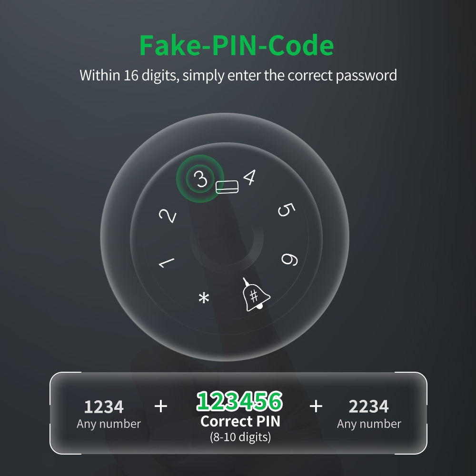Select the 2234 any number suffix
Screen dimensions: 476x476
coord(368,407)
